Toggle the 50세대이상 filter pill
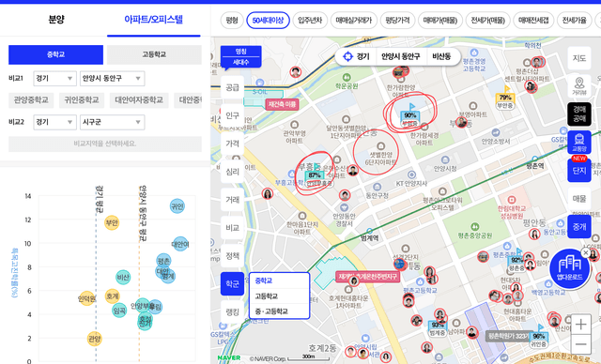This screenshot has width=601, height=364. pos(268,21)
